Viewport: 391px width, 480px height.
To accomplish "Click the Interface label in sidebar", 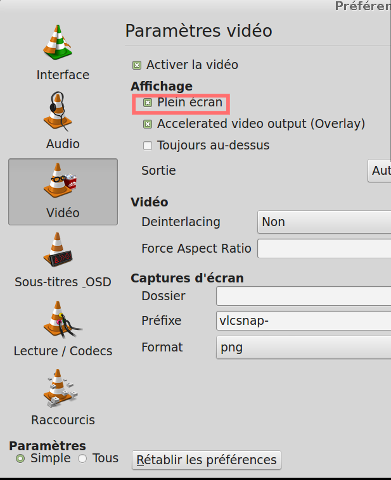I will (63, 75).
